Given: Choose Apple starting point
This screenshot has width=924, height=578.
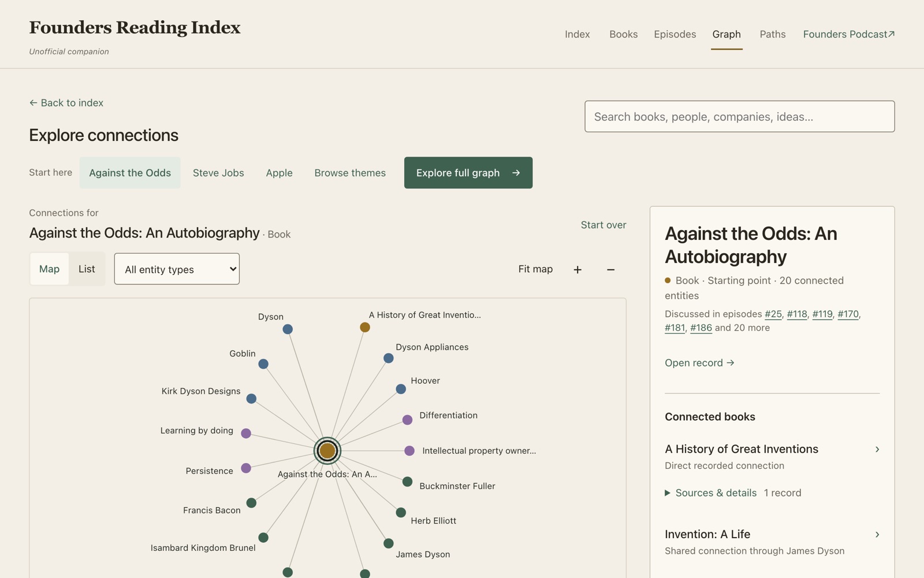Looking at the screenshot, I should (x=280, y=173).
